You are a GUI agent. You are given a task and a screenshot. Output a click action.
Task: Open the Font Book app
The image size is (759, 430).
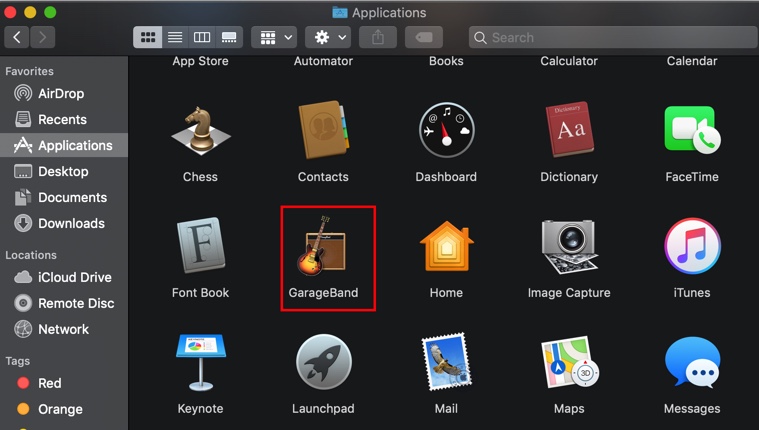(x=201, y=247)
